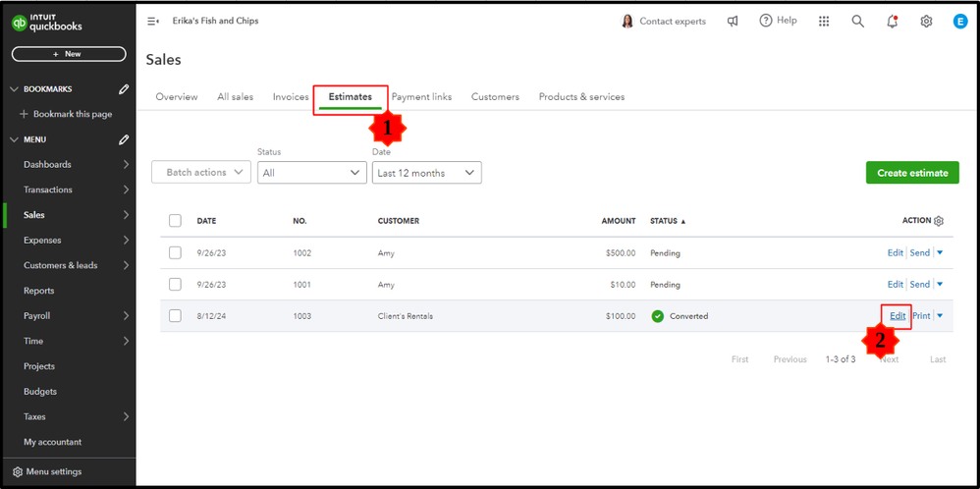Sort by the CUSTOMER column header

[398, 221]
